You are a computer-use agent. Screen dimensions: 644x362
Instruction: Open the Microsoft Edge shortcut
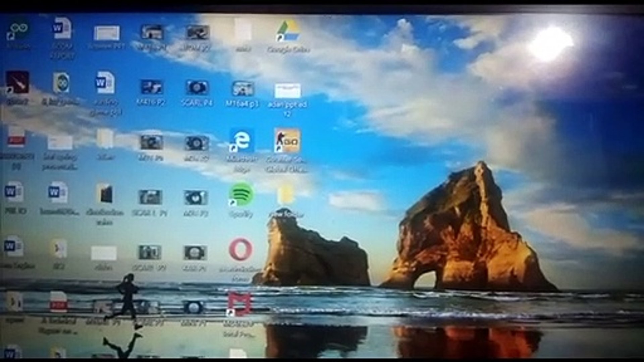(x=241, y=141)
